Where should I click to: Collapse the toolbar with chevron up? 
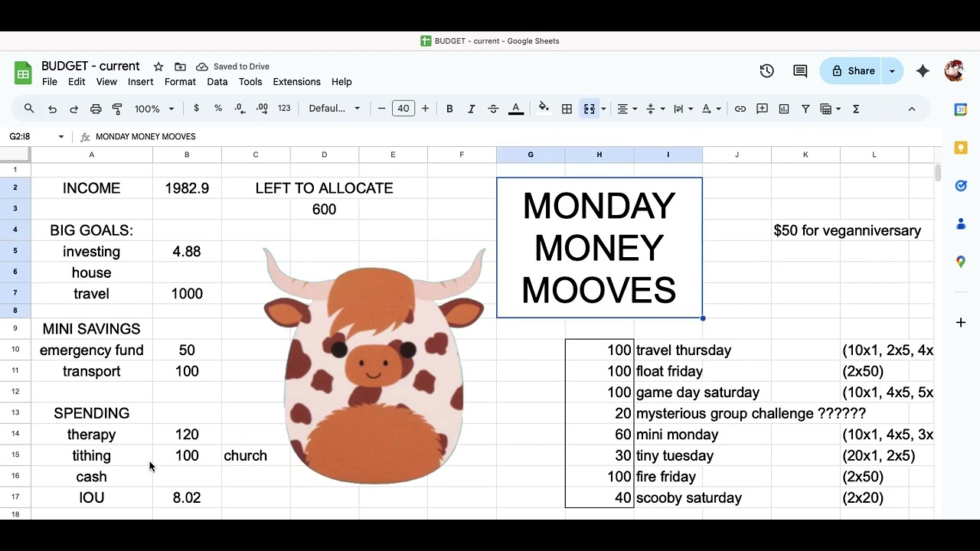point(912,109)
